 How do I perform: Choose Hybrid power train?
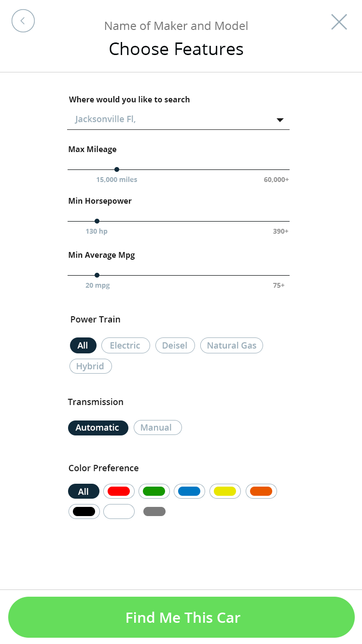[x=91, y=366]
